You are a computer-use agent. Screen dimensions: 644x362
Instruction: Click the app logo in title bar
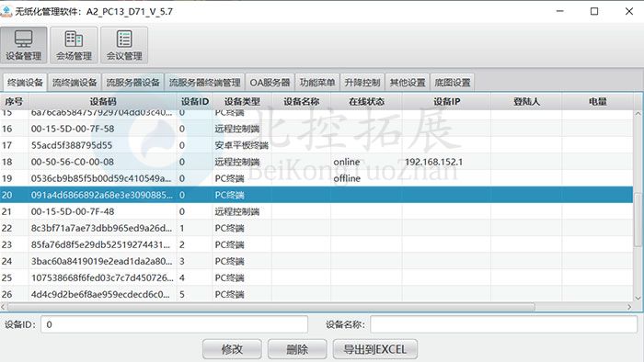pyautogui.click(x=6, y=11)
